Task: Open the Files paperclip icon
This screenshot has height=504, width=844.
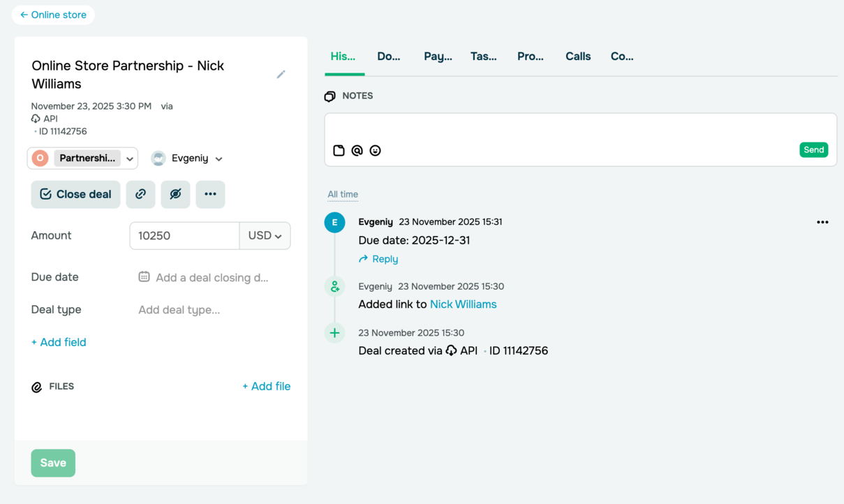Action: pyautogui.click(x=37, y=386)
